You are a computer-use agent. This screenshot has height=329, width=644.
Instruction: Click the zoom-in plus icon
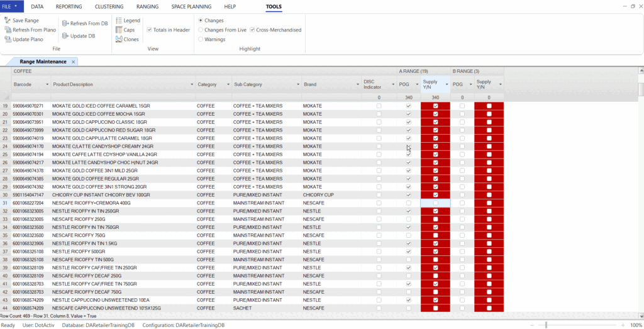click(x=623, y=325)
